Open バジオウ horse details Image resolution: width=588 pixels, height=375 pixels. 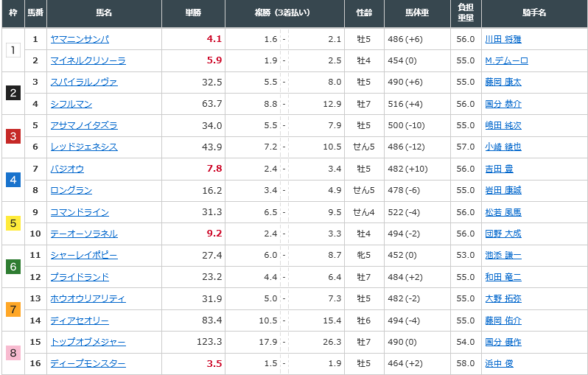67,169
